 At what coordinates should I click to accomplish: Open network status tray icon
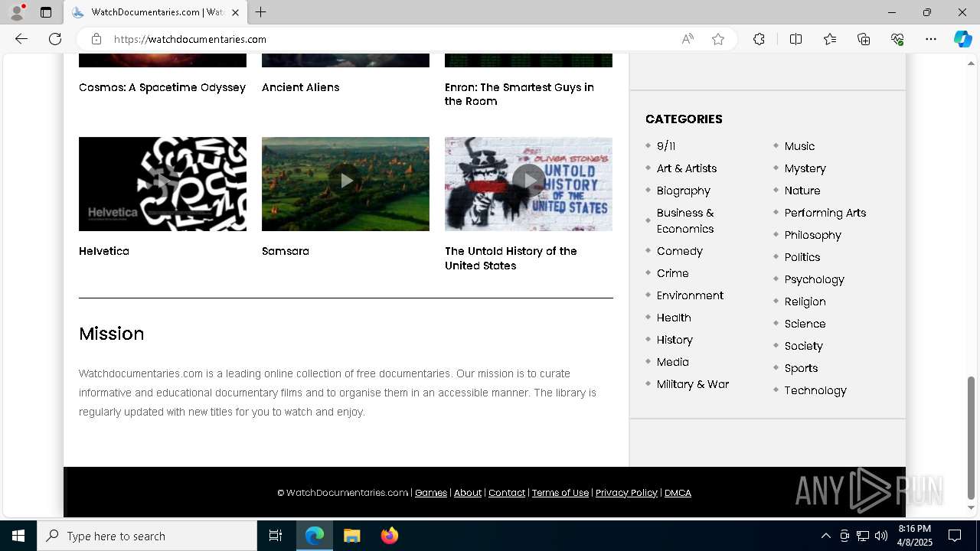coord(863,536)
